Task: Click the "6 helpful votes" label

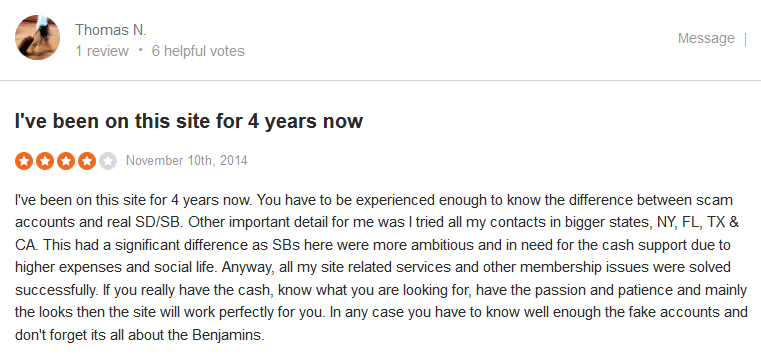Action: pyautogui.click(x=198, y=51)
